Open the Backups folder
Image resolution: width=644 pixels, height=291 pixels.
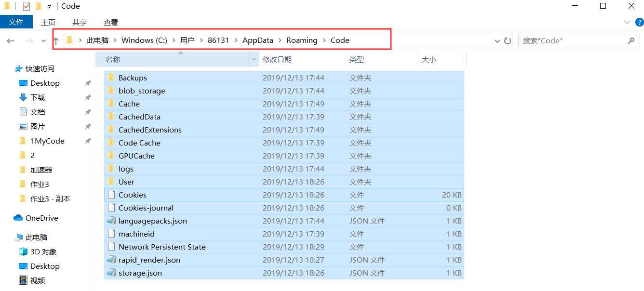tap(133, 78)
